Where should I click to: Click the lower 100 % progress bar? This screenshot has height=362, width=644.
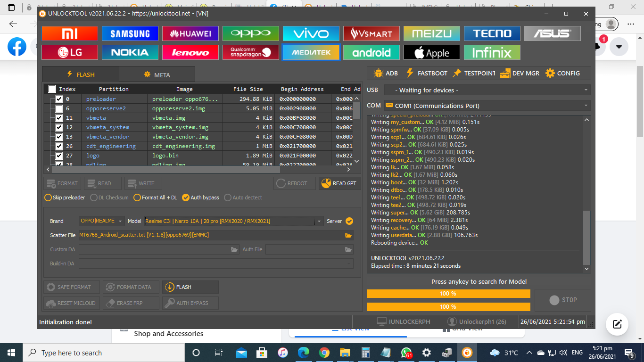[x=448, y=307]
